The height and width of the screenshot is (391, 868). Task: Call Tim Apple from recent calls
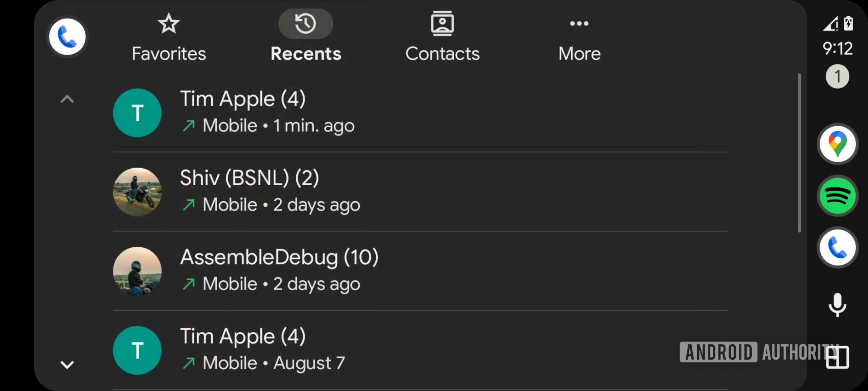click(x=305, y=112)
